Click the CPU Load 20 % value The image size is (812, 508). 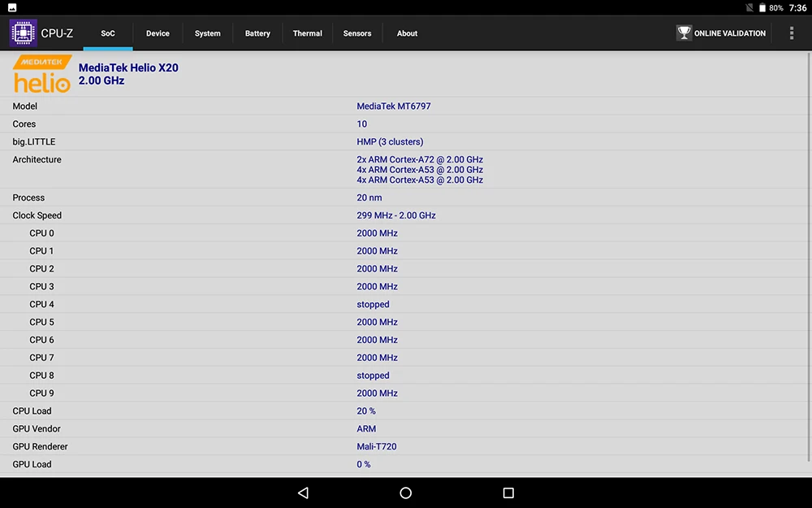pyautogui.click(x=366, y=411)
